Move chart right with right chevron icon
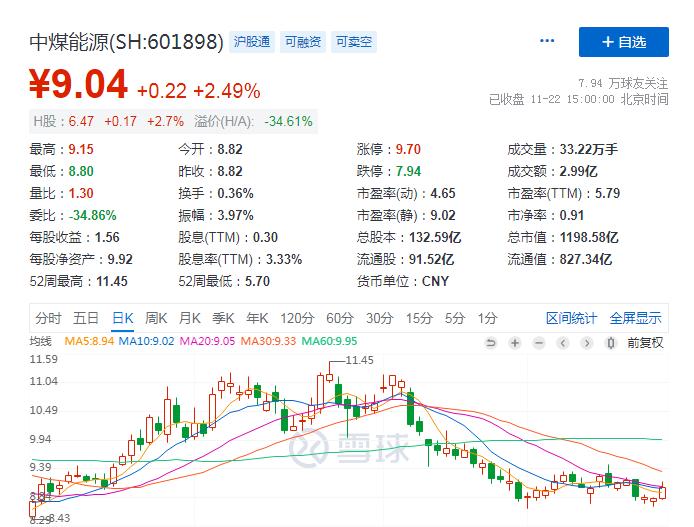694x527 pixels. pyautogui.click(x=587, y=343)
